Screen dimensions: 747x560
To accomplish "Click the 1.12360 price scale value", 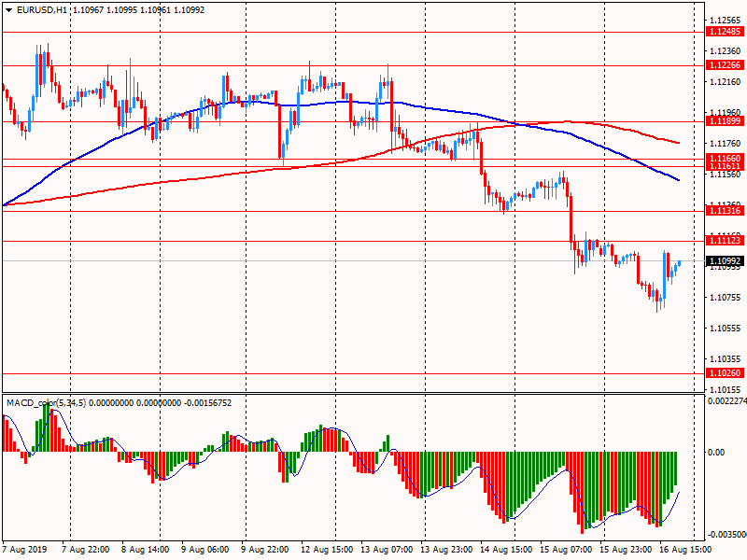I will (x=726, y=51).
